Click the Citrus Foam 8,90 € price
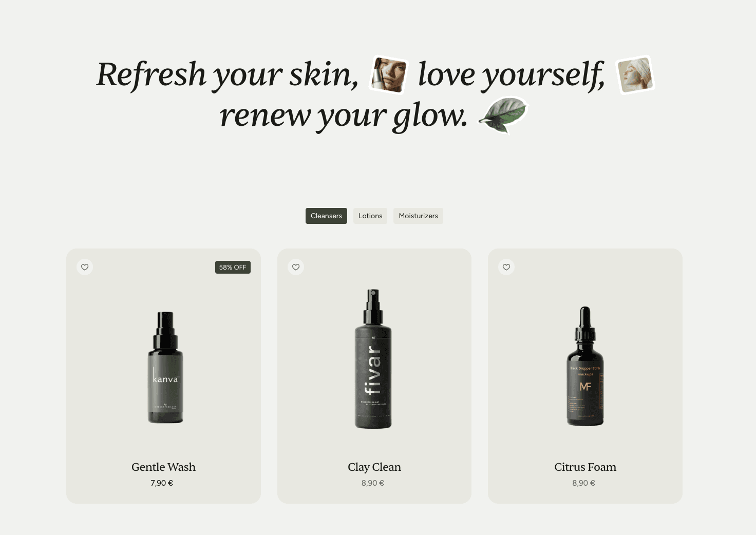Viewport: 756px width, 535px height. (583, 483)
